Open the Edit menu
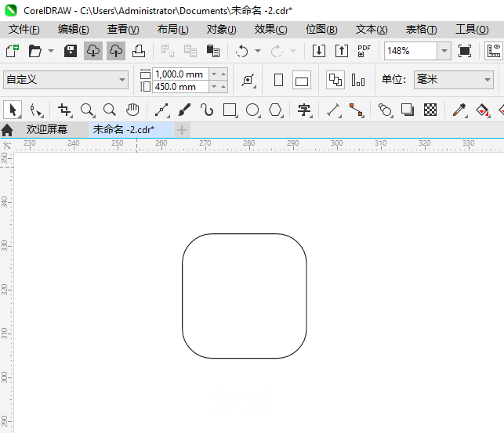 [x=73, y=30]
